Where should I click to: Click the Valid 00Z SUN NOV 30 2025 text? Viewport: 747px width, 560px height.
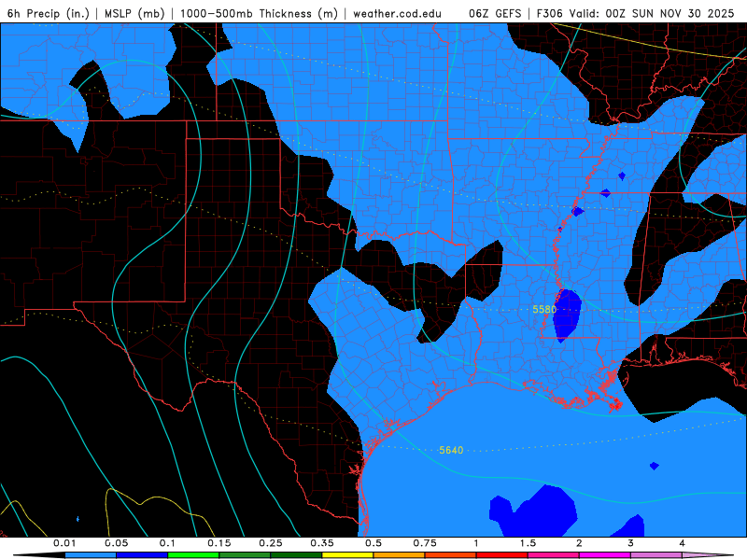pos(651,13)
